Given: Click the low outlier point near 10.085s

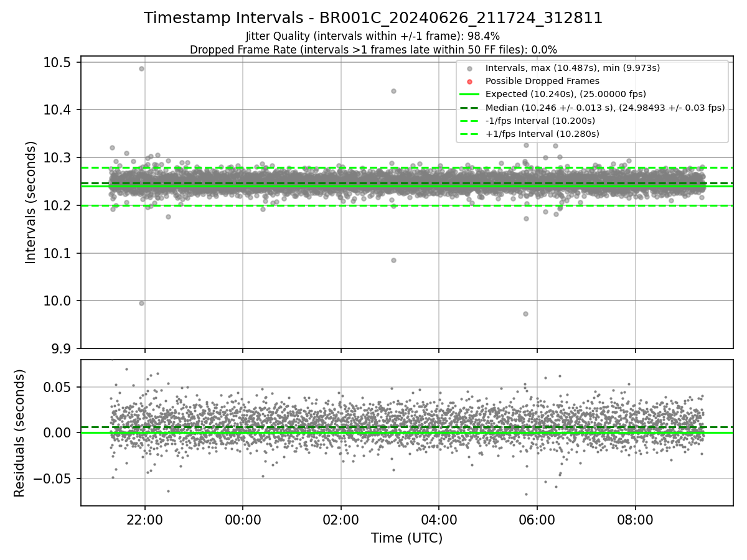Looking at the screenshot, I should click(393, 260).
